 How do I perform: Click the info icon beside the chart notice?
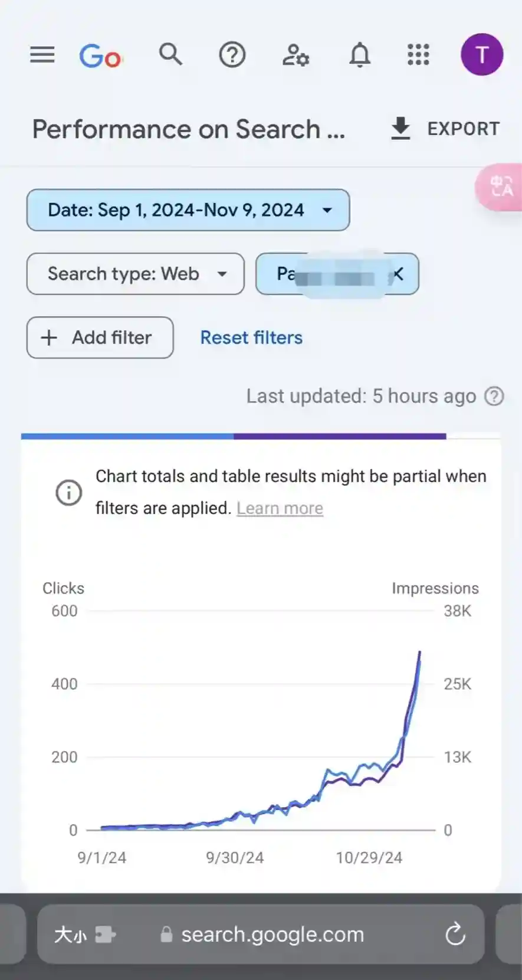pyautogui.click(x=69, y=492)
